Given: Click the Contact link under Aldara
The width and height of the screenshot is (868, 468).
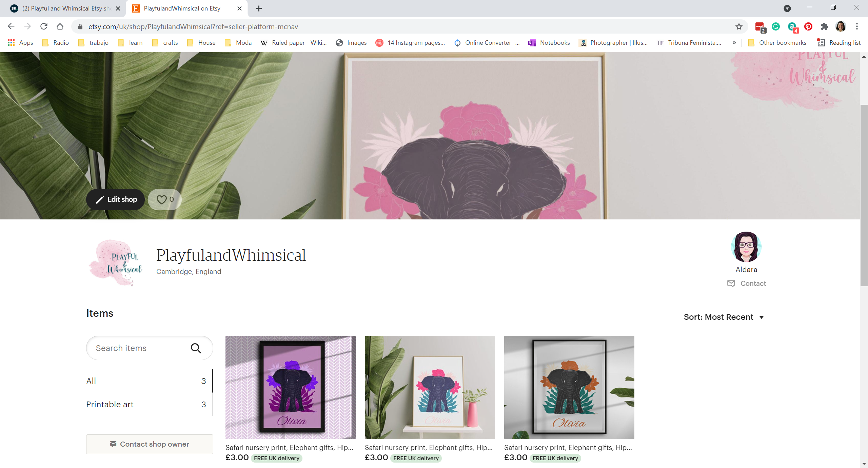Looking at the screenshot, I should coord(747,284).
